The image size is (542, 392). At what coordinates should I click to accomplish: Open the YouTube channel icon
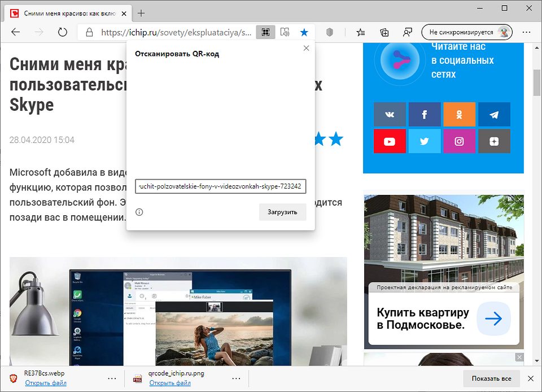click(390, 141)
